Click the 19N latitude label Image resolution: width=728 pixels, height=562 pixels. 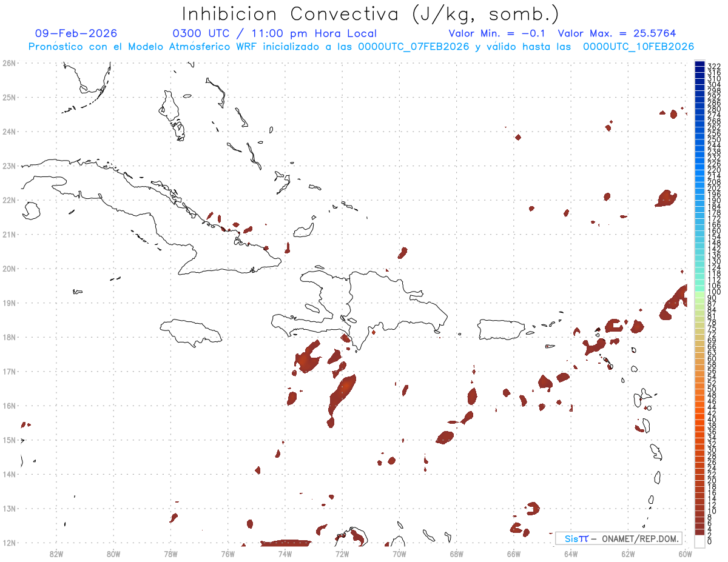coord(8,303)
